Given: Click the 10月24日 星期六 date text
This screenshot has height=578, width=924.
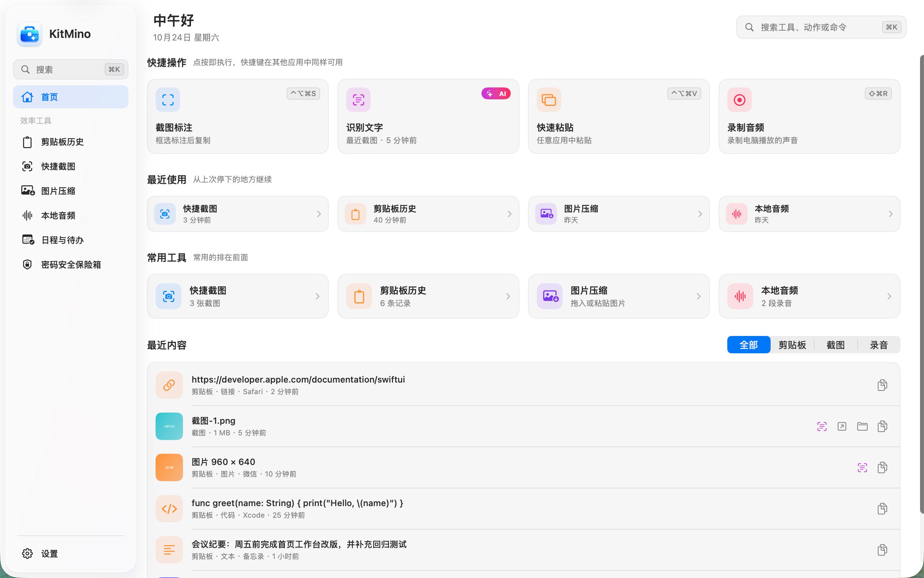Looking at the screenshot, I should (186, 38).
